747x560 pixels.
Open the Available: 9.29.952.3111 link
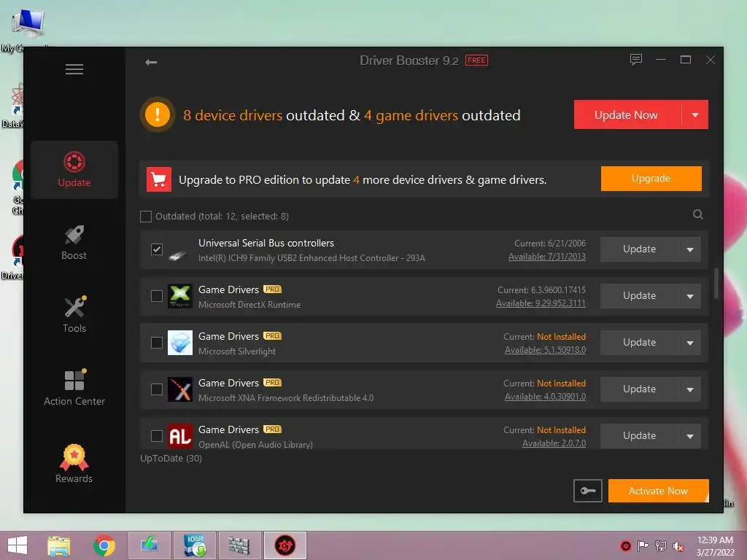541,303
